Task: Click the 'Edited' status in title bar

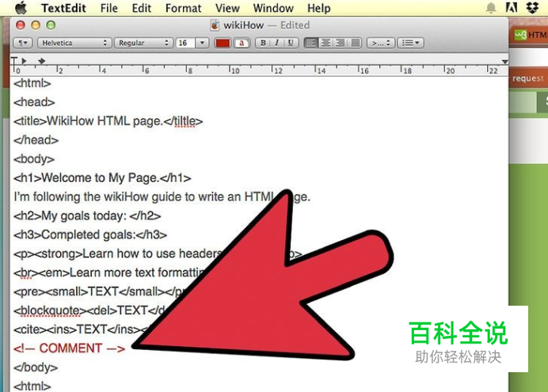Action: (295, 25)
